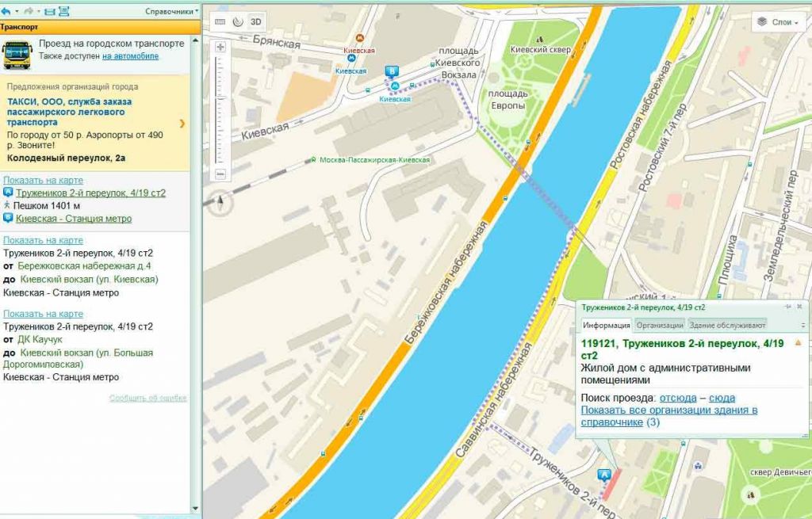Viewport: 812px width, 519px height.
Task: Toggle the 3D map view
Action: pos(256,21)
